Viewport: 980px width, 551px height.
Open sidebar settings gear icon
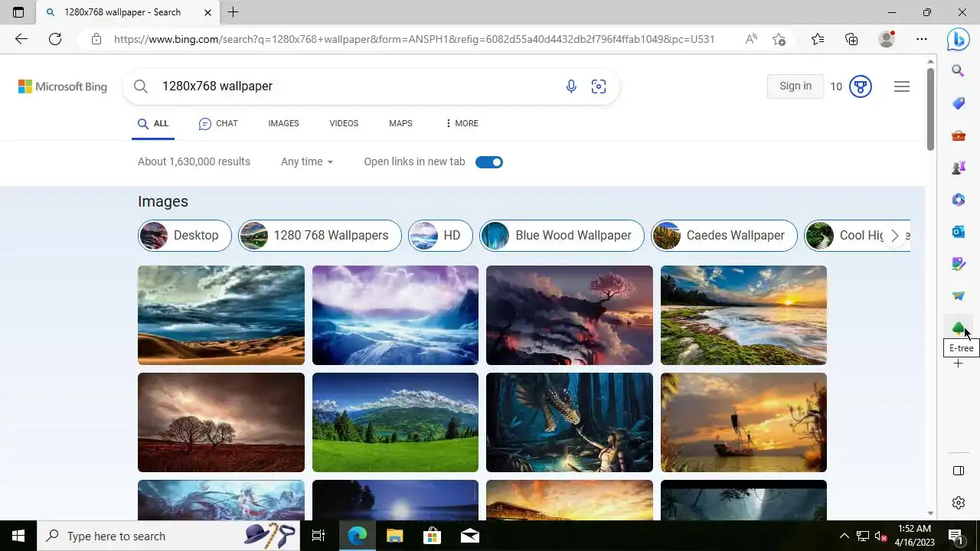point(958,503)
